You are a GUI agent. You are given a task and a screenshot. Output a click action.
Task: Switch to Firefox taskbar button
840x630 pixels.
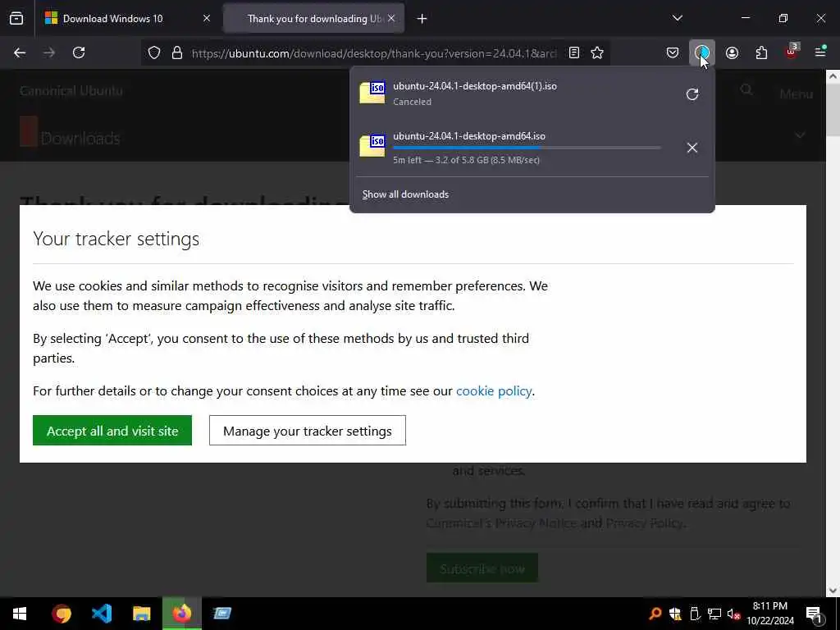tap(182, 614)
